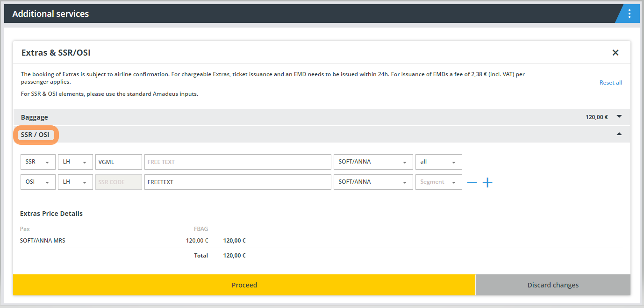Viewport: 644px width, 308px height.
Task: Open the three-dot menu in Additional services header
Action: point(629,14)
